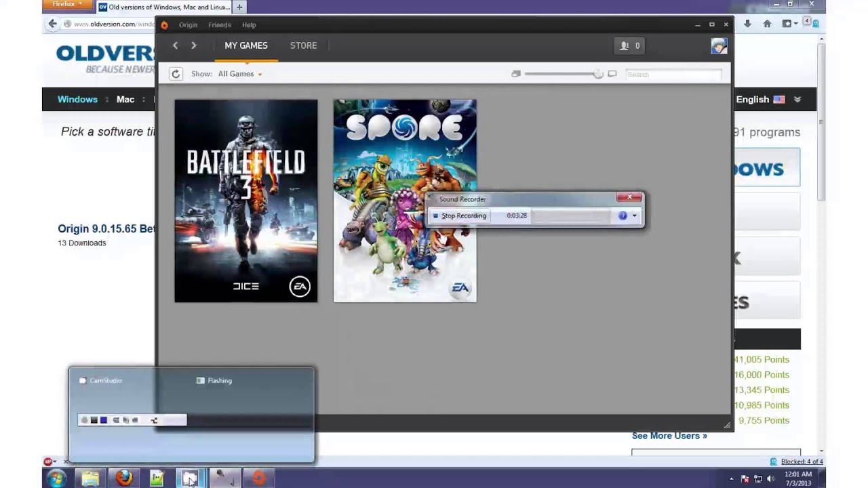
Task: Go forward with Origin's right arrow
Action: [193, 45]
